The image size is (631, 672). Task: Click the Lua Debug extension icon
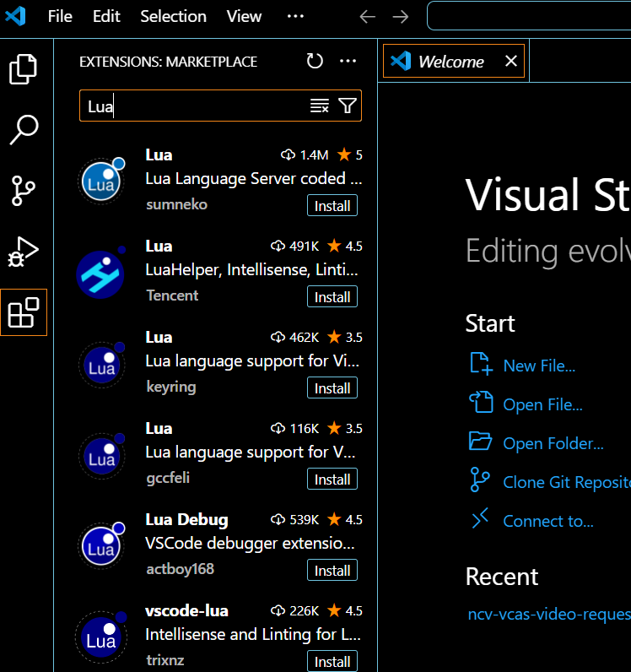pos(101,546)
